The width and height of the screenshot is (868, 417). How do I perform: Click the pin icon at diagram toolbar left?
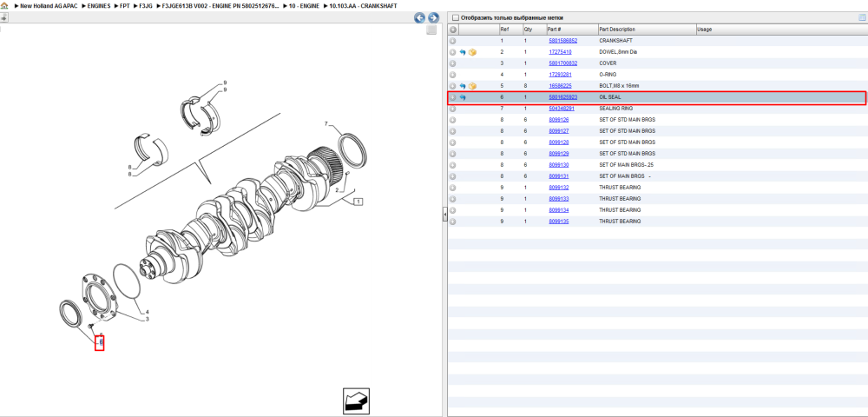click(3, 17)
